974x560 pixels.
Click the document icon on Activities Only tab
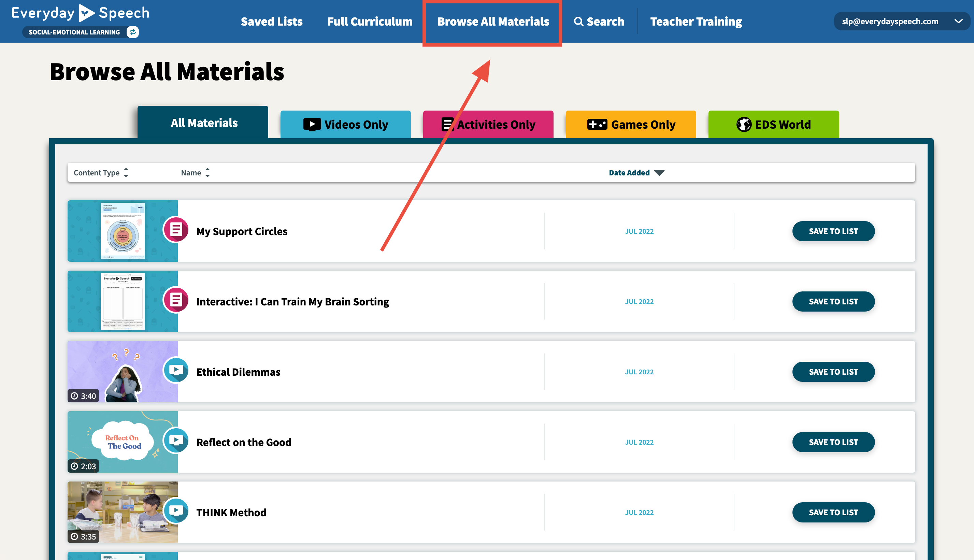(447, 125)
